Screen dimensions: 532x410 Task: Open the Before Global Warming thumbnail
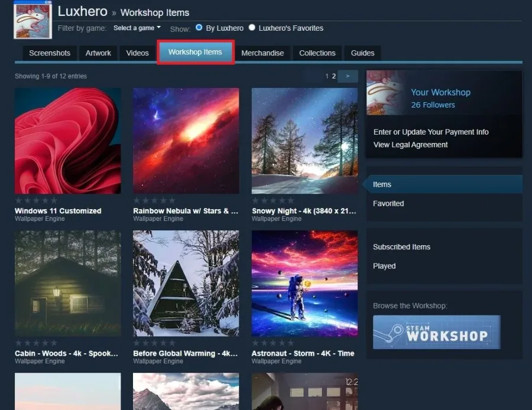[186, 284]
